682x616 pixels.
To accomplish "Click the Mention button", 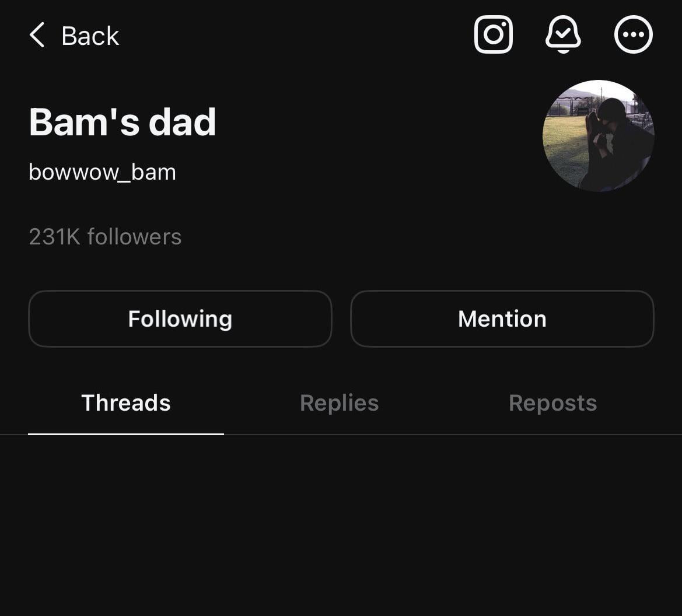I will pos(502,318).
